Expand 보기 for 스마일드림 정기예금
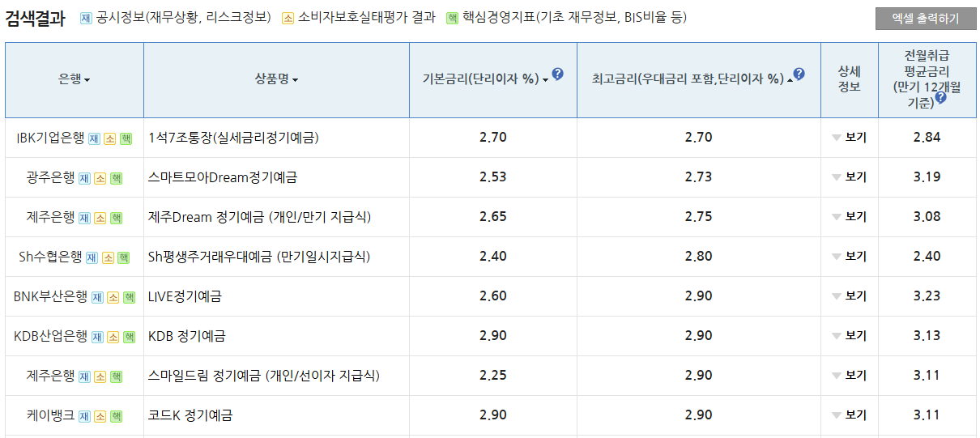The width and height of the screenshot is (980, 438). click(849, 376)
